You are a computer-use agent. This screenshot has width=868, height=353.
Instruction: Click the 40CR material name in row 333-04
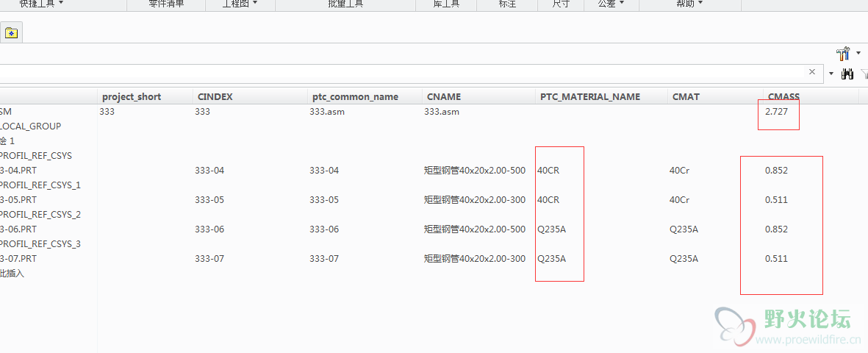click(x=548, y=171)
